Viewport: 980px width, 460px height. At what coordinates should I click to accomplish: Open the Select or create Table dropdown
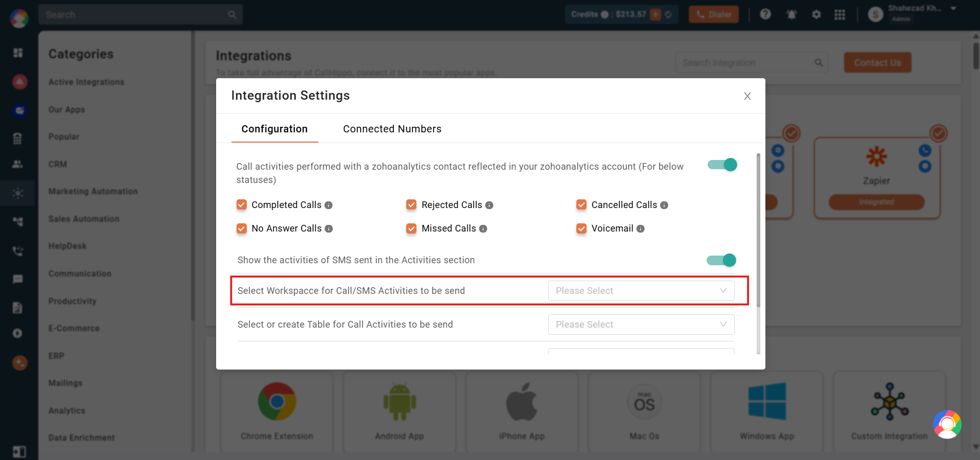pos(641,325)
